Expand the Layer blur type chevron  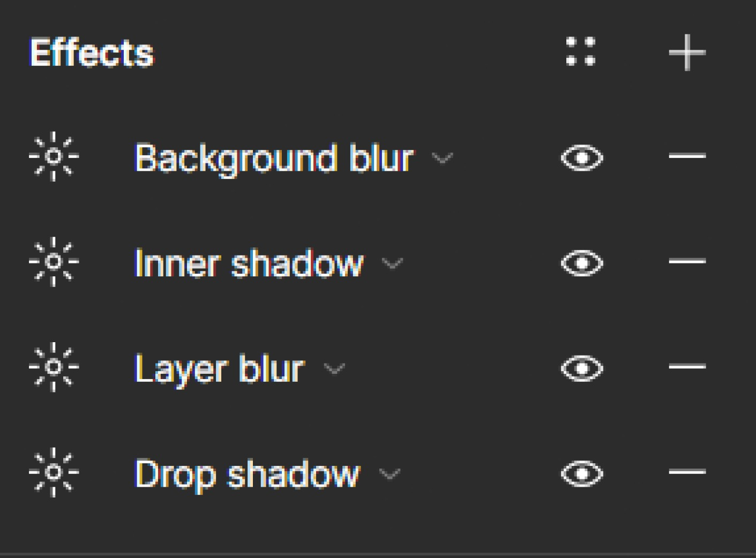coord(334,369)
